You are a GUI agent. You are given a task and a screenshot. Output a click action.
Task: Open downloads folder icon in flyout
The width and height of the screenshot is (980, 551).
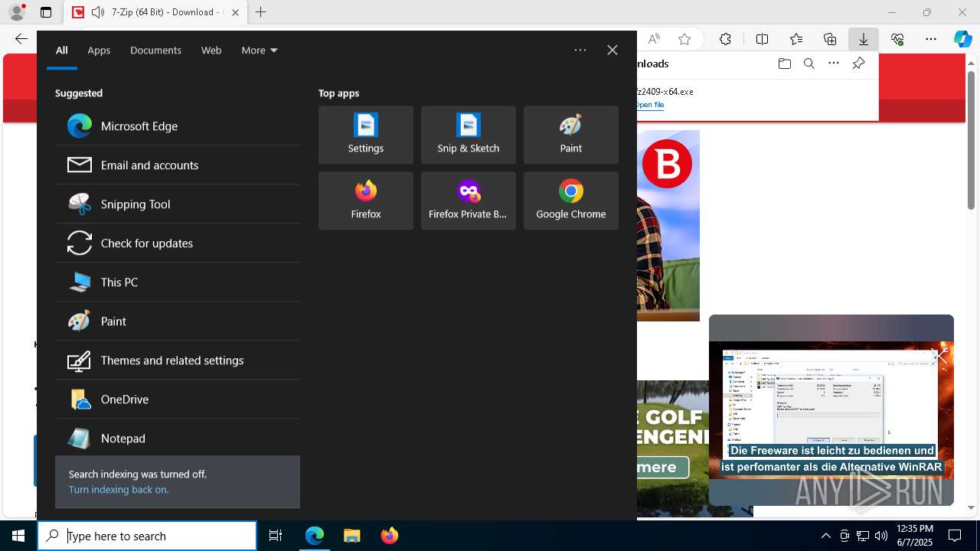pos(785,64)
